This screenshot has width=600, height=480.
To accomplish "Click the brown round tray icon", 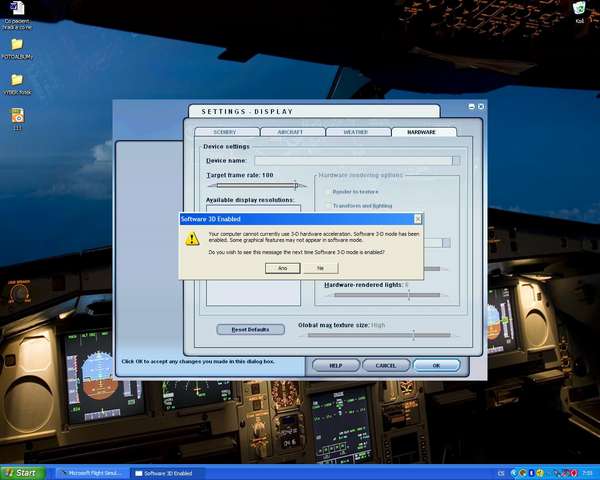I will pos(523,473).
